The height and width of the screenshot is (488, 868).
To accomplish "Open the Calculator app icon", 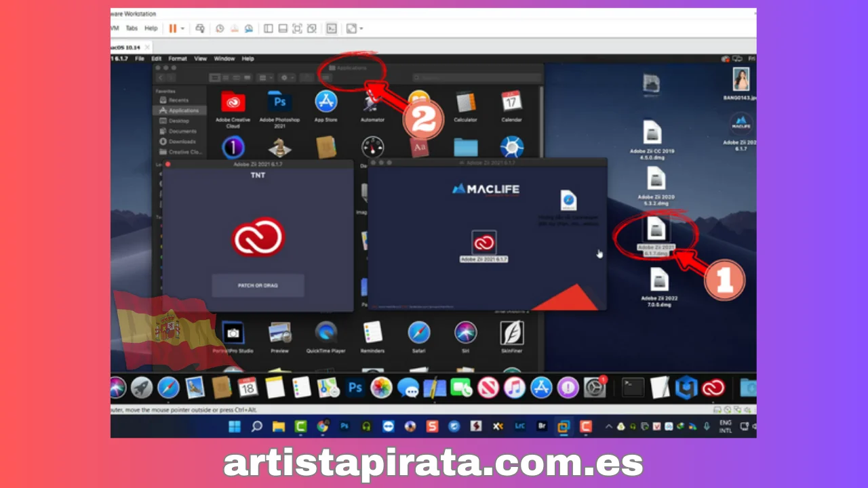I will (465, 102).
